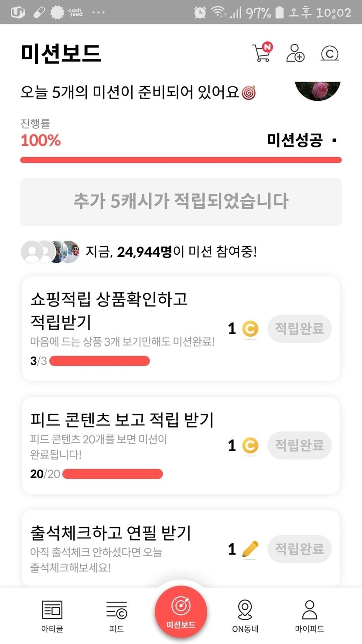
Task: Select the 미션보드 center button
Action: click(181, 612)
